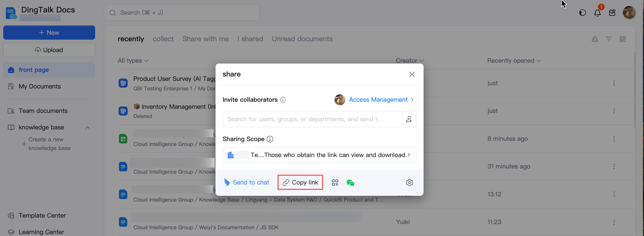The width and height of the screenshot is (644, 236).
Task: Click Create a new knowledge base
Action: 49,144
